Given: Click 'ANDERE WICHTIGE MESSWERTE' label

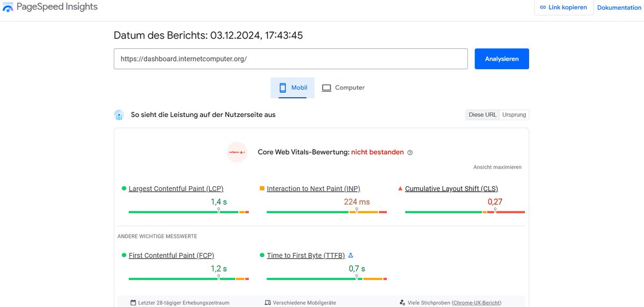Looking at the screenshot, I should pyautogui.click(x=157, y=236).
